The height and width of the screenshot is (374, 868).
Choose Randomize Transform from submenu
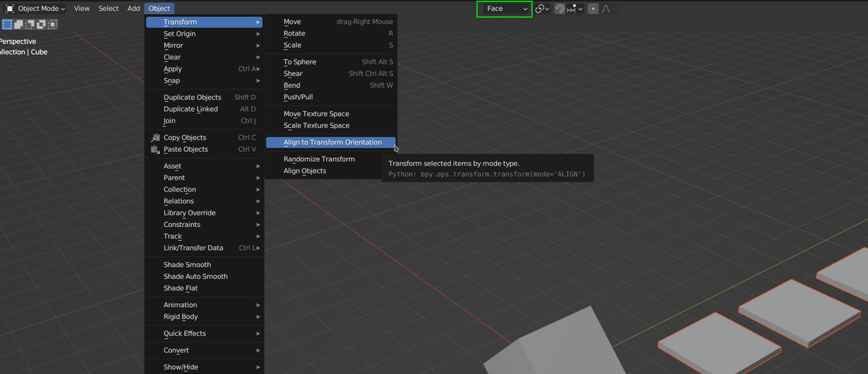(319, 159)
